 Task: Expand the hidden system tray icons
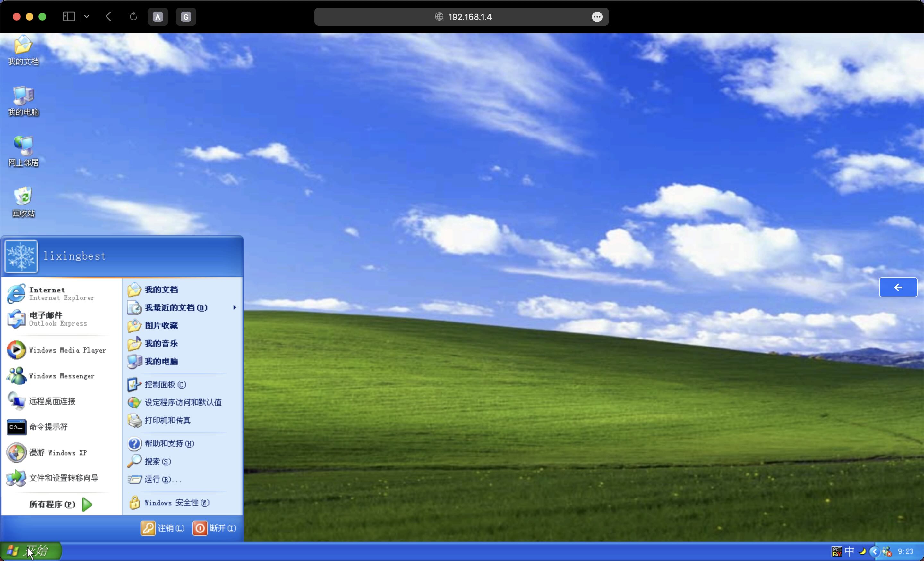point(874,551)
